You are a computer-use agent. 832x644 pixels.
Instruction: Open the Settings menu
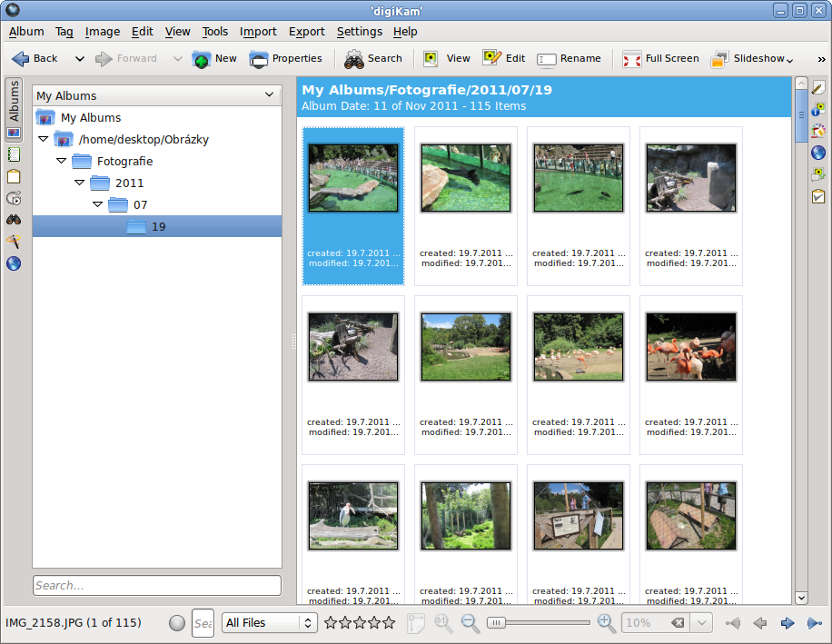coord(359,32)
